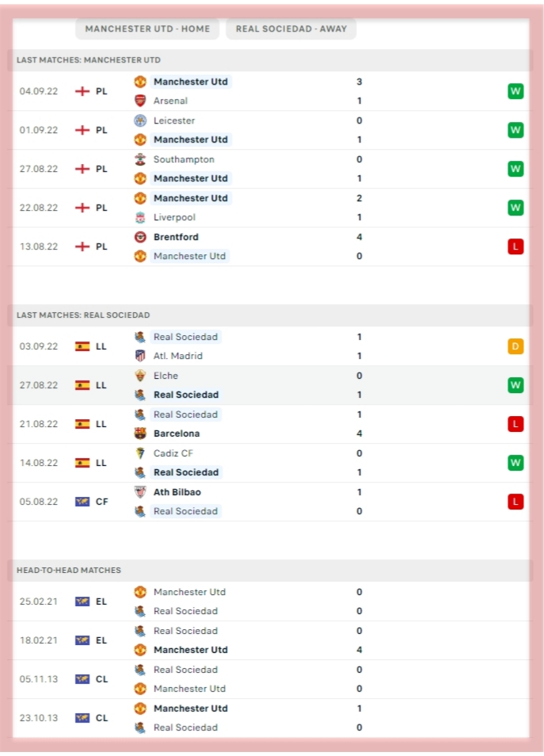Switch to Manchester Utd - Home tab

click(x=147, y=29)
